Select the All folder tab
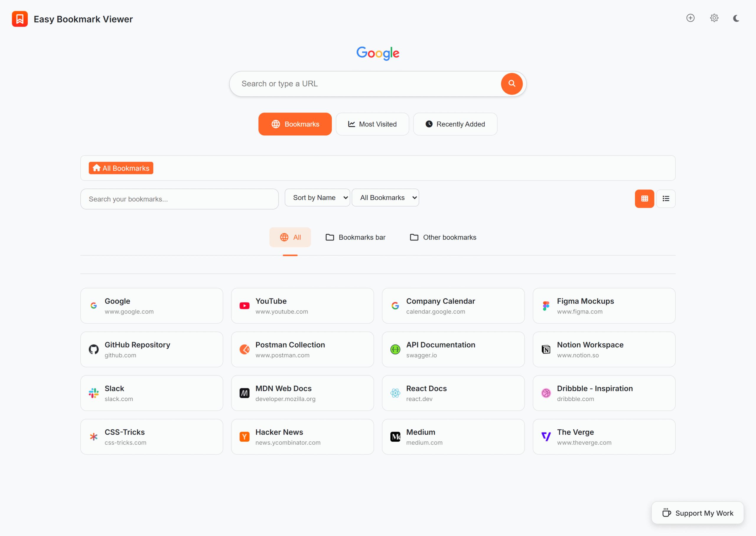 [x=290, y=237]
